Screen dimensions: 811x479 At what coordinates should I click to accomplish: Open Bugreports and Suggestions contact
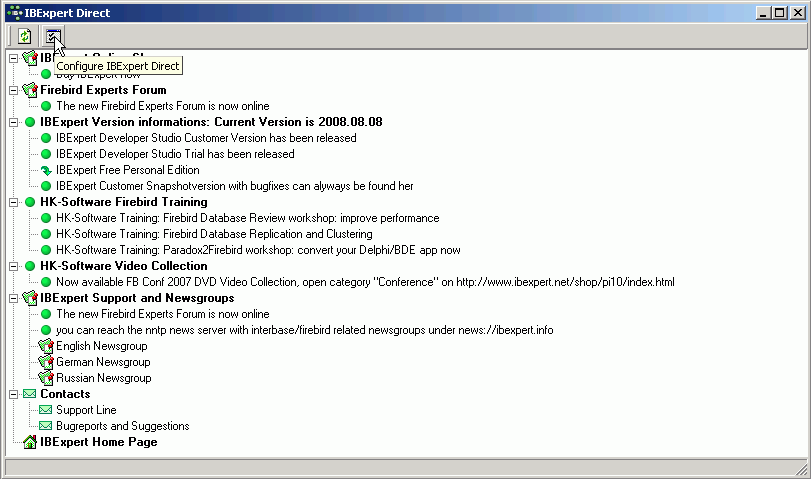[123, 426]
